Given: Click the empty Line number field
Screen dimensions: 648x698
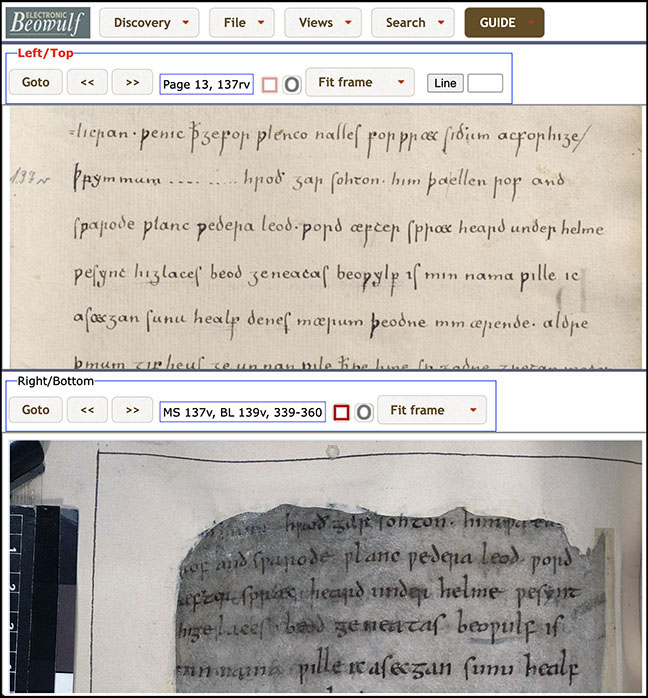Looking at the screenshot, I should tap(485, 83).
